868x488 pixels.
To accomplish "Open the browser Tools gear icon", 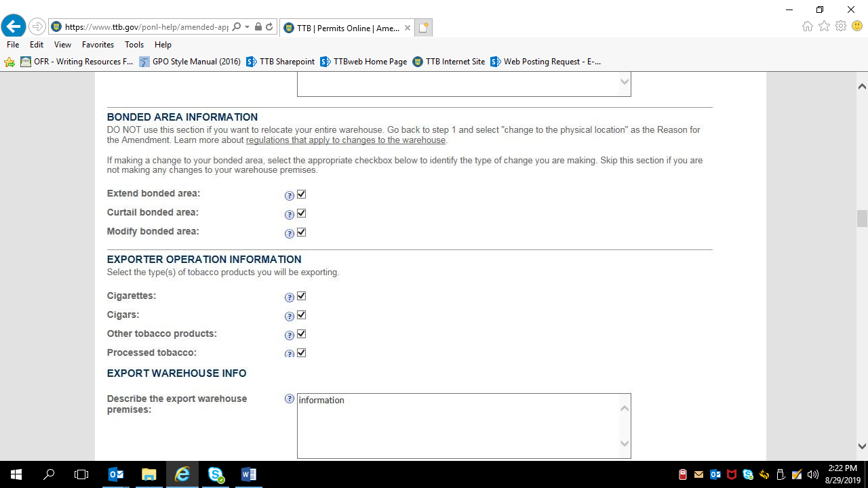I will pyautogui.click(x=841, y=26).
